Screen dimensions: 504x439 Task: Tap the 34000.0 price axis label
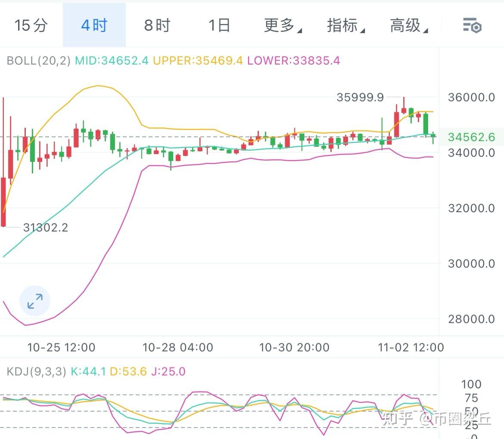tap(471, 152)
